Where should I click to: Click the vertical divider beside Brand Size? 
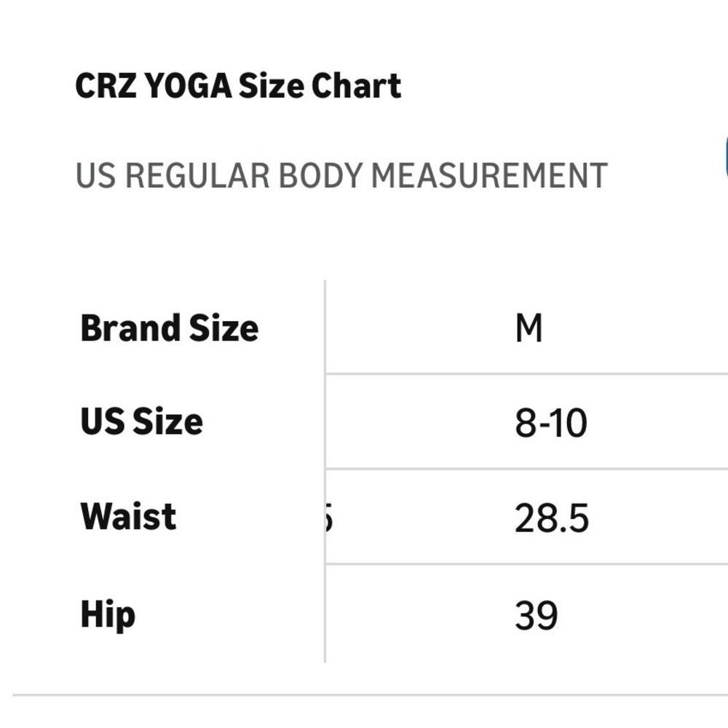click(x=325, y=471)
